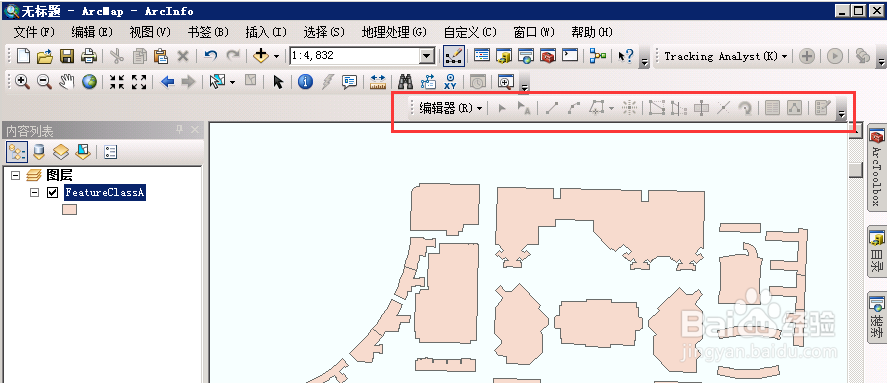
Task: Zoom to Full Extent globe
Action: (x=89, y=82)
